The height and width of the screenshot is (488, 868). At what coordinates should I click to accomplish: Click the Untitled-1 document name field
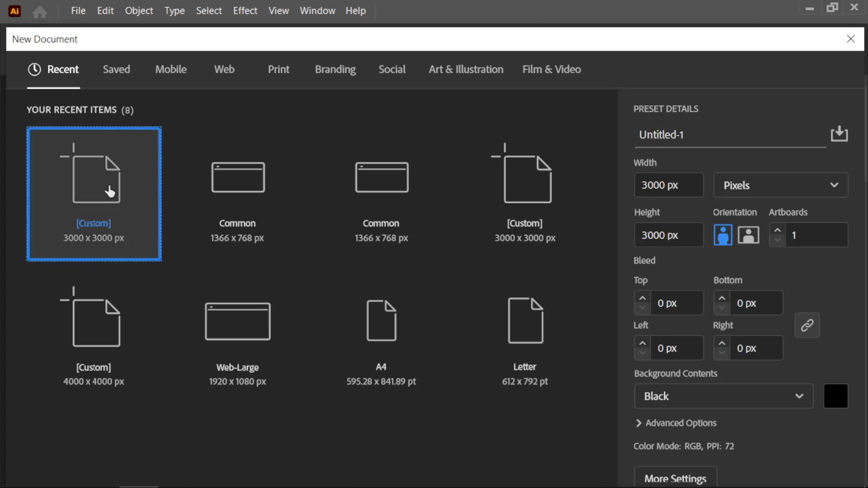point(730,135)
